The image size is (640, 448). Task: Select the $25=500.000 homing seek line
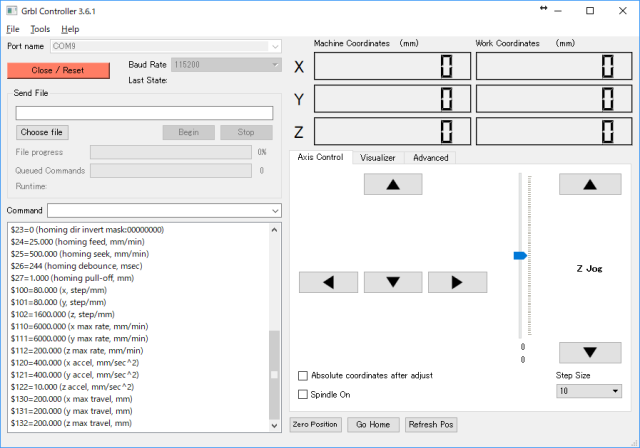[80, 254]
